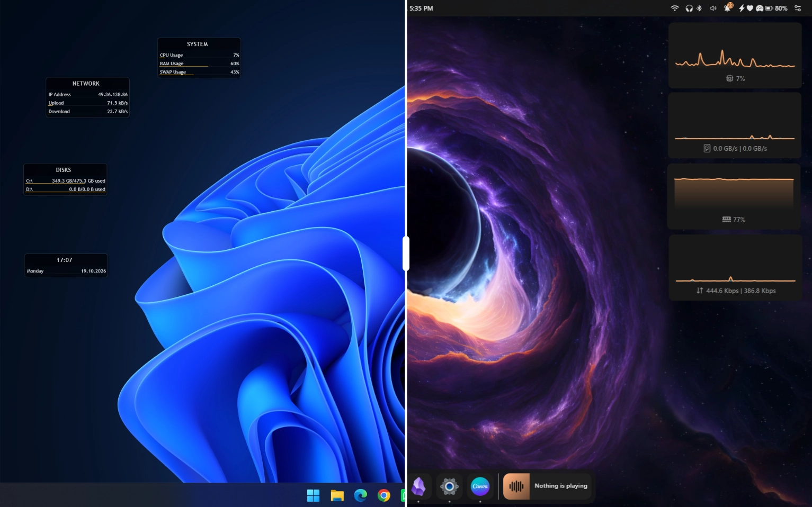Open File Explorer from the taskbar

point(337,495)
